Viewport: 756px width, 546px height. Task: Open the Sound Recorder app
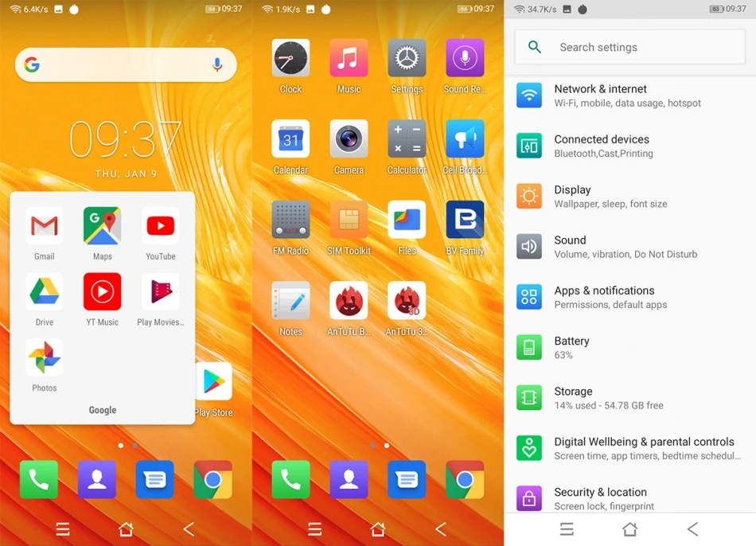(465, 58)
